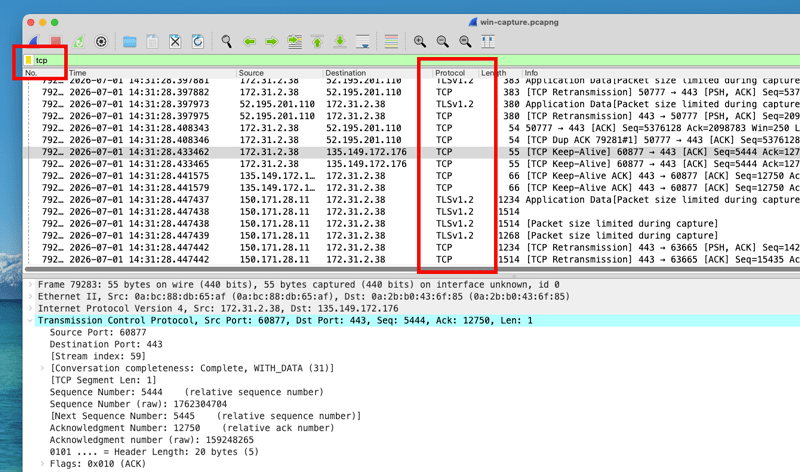Select the Sequence Number: 5444 field
Viewport: 800px width, 472px height.
pos(187,392)
